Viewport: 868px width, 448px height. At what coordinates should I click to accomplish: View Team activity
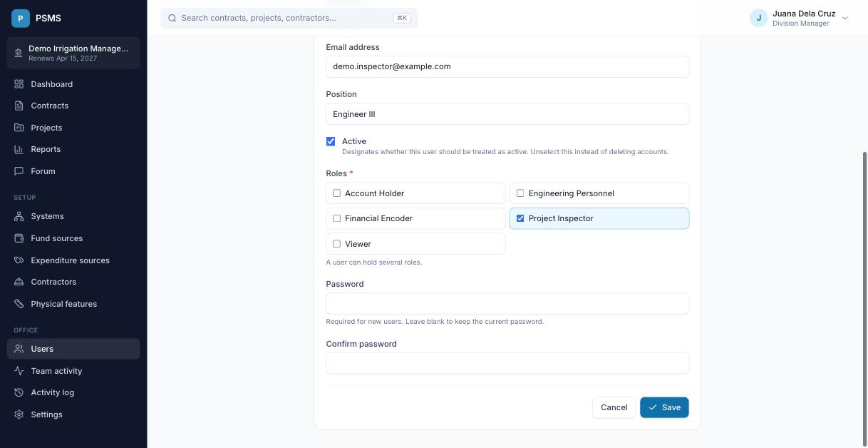[73, 371]
